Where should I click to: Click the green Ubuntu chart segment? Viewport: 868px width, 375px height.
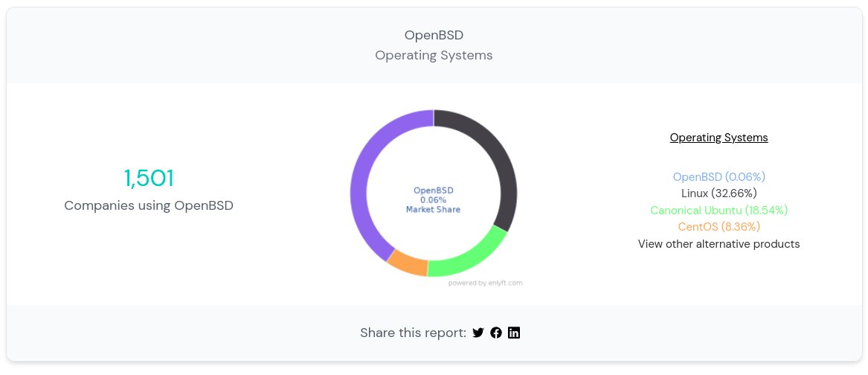point(471,257)
